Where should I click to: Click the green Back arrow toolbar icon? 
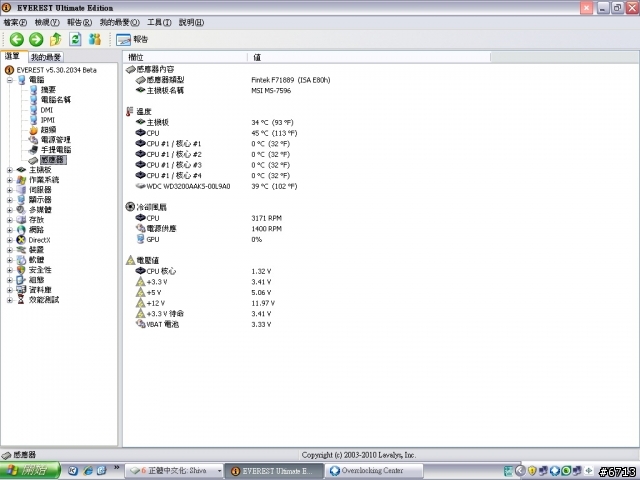[17, 40]
